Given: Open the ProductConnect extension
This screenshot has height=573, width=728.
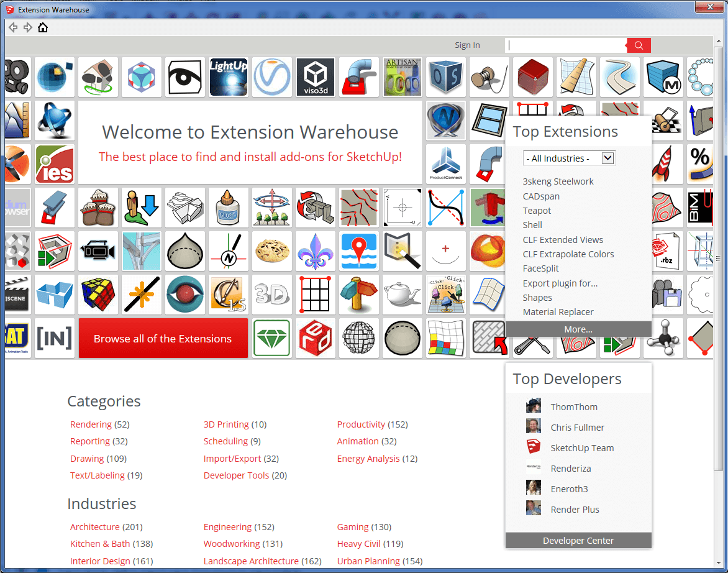Looking at the screenshot, I should [446, 164].
